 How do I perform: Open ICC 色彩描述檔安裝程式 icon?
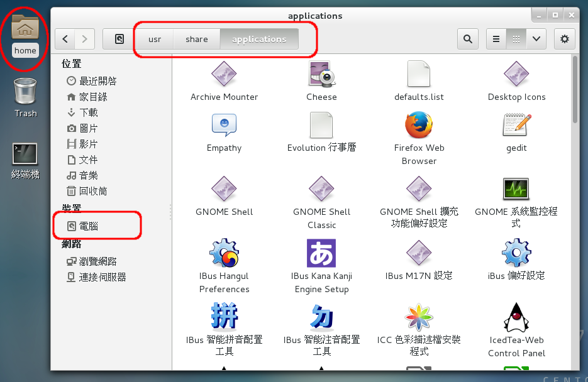[x=419, y=317]
